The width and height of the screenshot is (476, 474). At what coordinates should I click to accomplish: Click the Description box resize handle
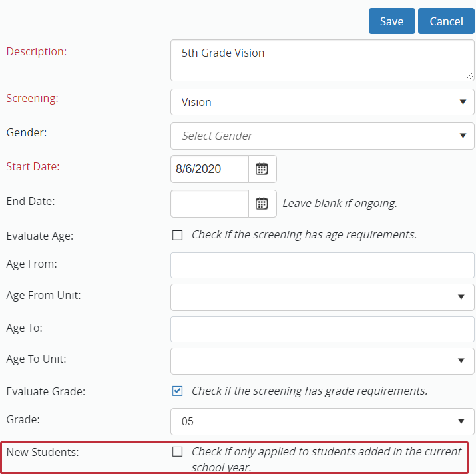(469, 76)
